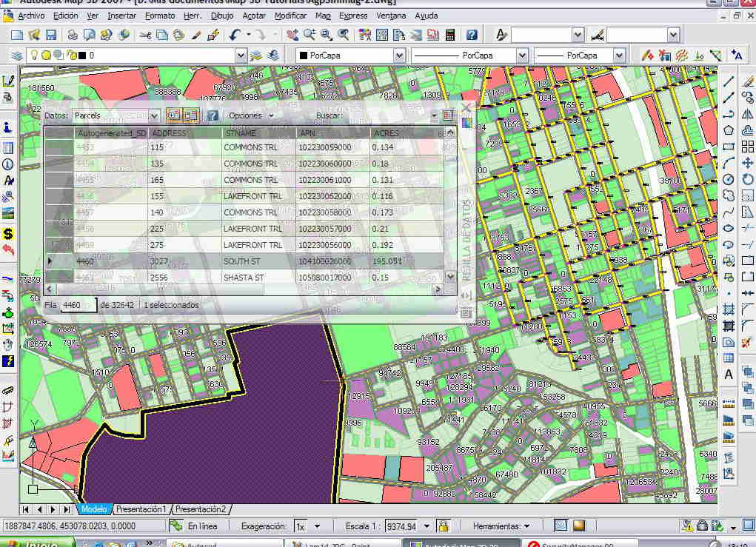Expand the Datos Parcels dropdown
This screenshot has height=547, width=756.
tap(154, 115)
